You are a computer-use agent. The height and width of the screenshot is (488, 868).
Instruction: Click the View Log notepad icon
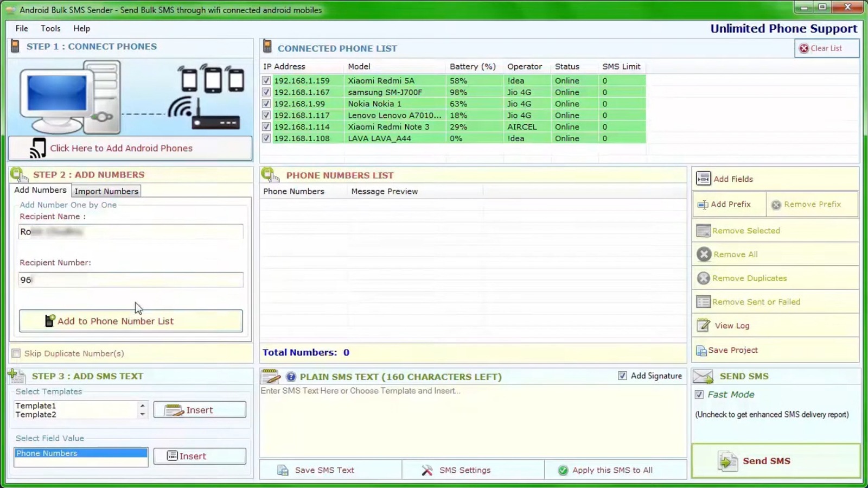tap(704, 326)
